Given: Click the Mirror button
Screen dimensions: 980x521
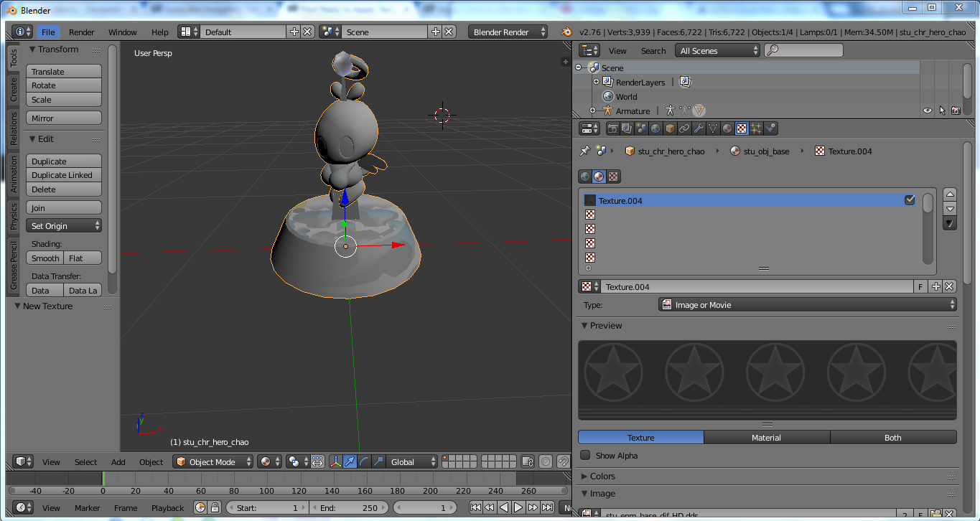Looking at the screenshot, I should point(64,118).
